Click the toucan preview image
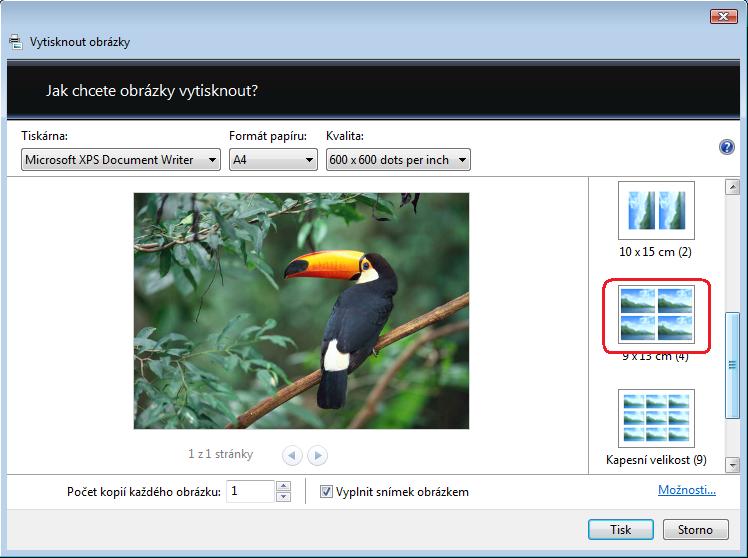The image size is (748, 558). pos(301,311)
